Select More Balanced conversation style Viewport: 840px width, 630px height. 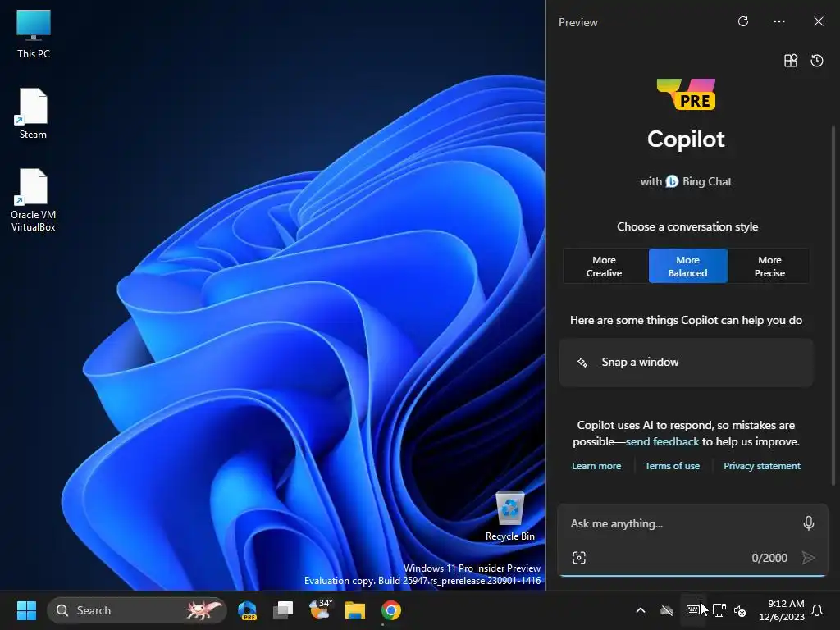688,267
